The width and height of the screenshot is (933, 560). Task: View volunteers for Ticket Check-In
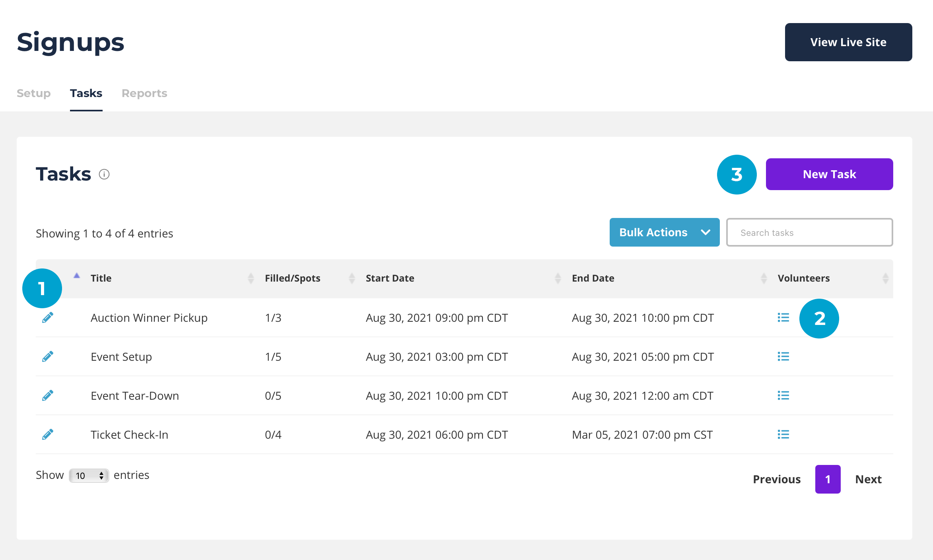tap(783, 435)
